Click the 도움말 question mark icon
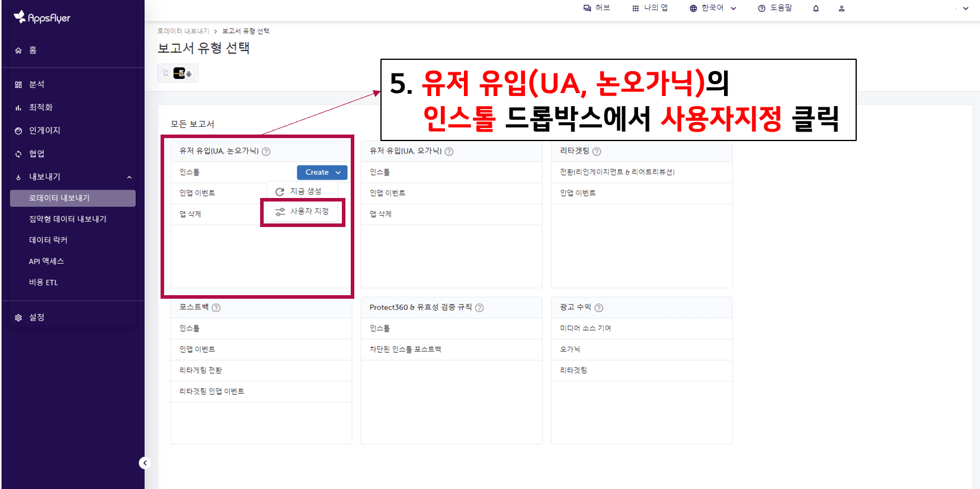This screenshot has height=489, width=980. point(762,8)
